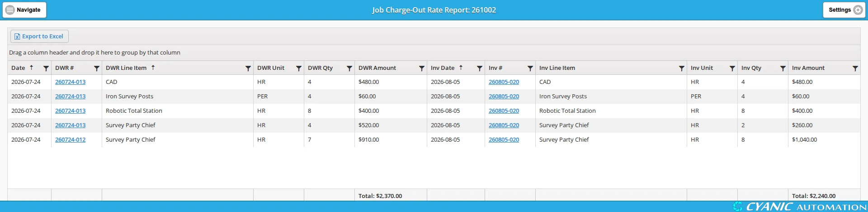Sort by Inv Line Item header
This screenshot has height=212, width=868.
coord(557,68)
